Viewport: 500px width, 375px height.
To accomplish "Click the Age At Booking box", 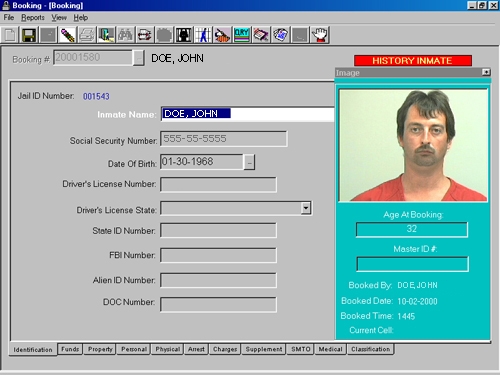I will 412,229.
